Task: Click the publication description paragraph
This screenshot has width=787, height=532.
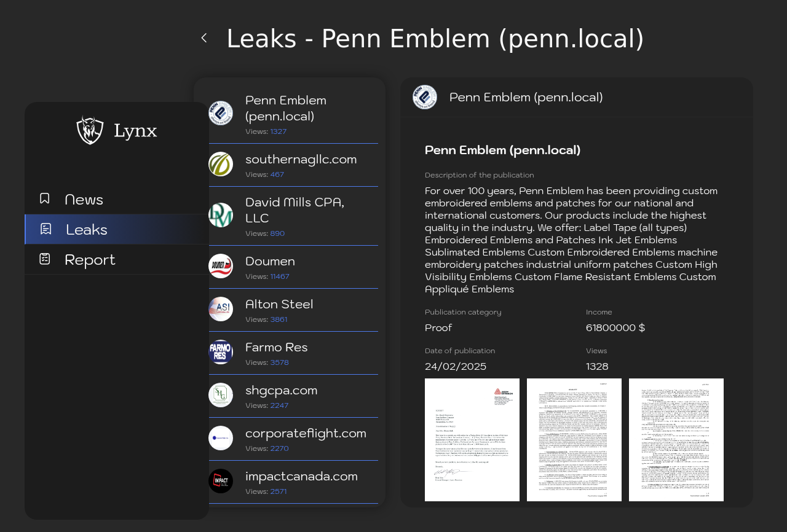Action: pos(572,240)
